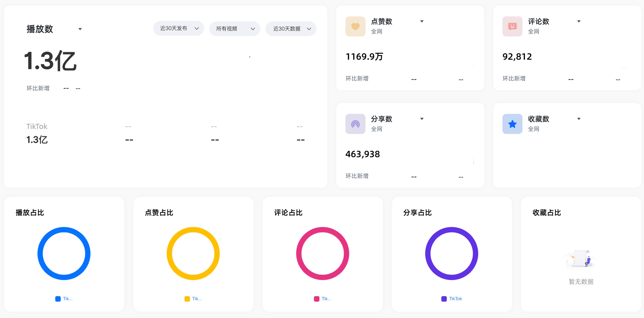
Task: Expand the dropdown arrow on 评论数 card
Action: 579,21
